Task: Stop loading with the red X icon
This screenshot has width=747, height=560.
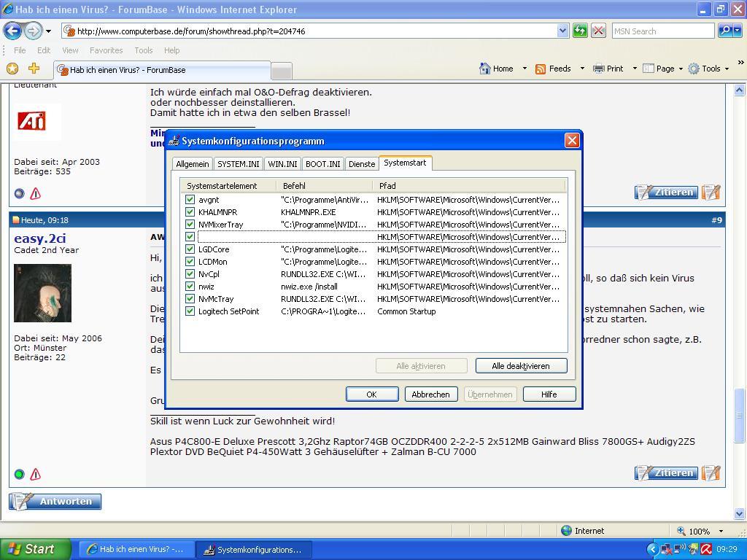Action: 598,31
